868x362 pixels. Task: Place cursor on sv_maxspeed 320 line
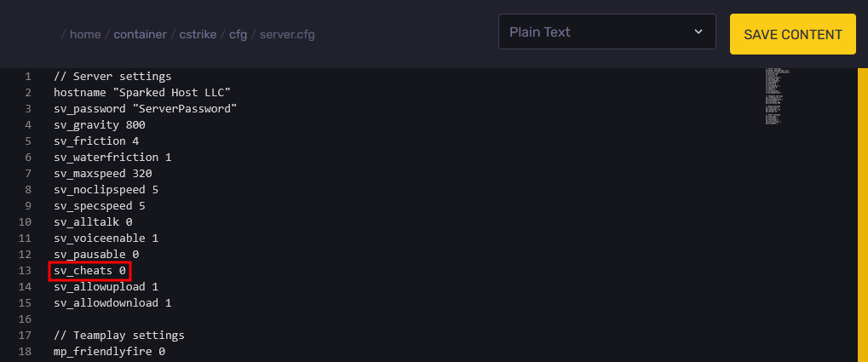(x=102, y=174)
